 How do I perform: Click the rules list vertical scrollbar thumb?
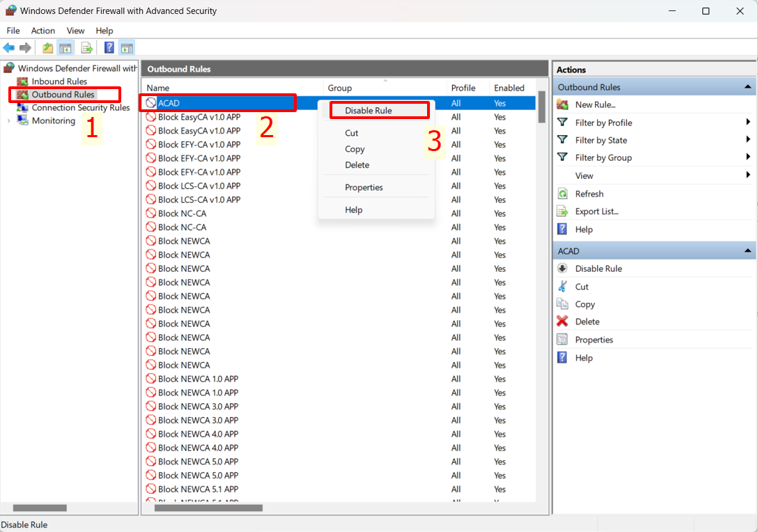542,107
